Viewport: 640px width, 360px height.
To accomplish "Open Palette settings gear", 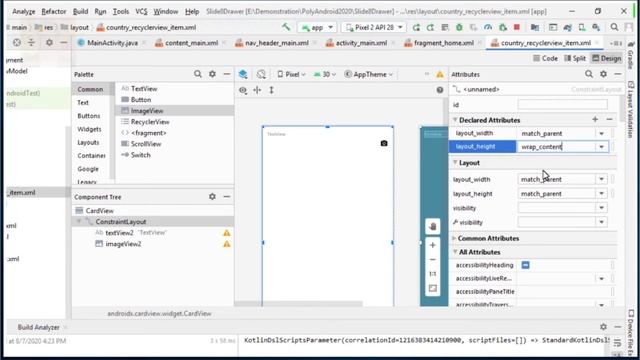I will 212,74.
